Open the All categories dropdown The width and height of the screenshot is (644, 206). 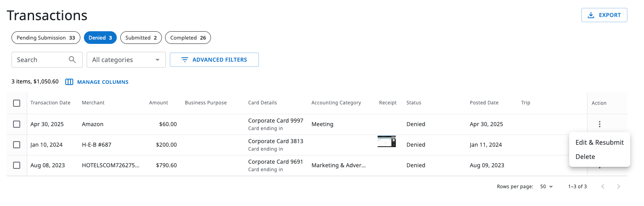(x=126, y=60)
